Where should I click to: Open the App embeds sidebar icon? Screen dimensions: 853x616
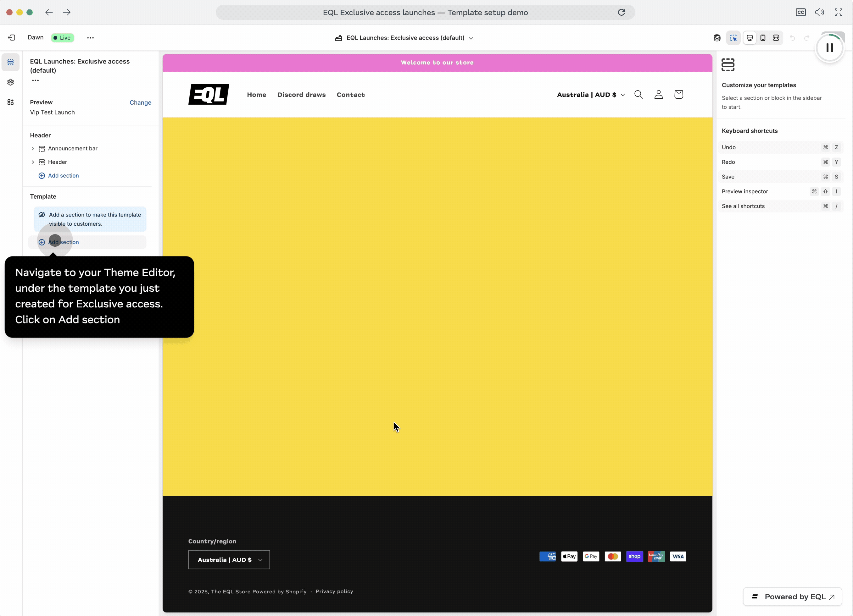[10, 102]
